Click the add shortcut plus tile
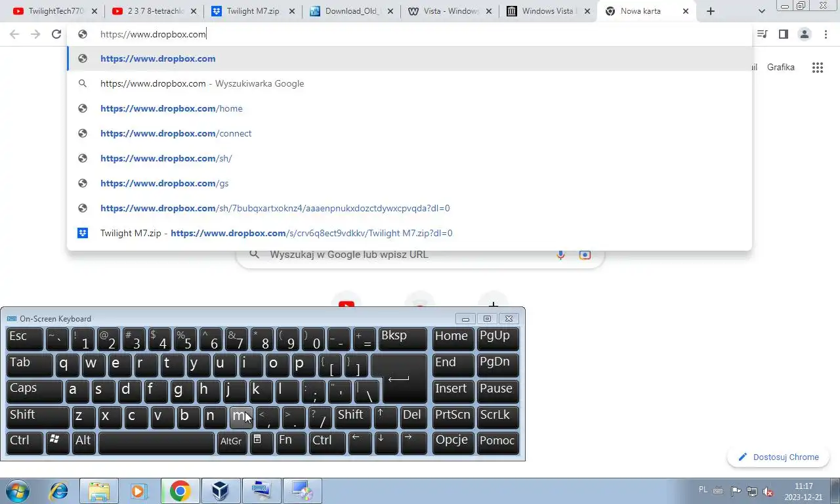The width and height of the screenshot is (840, 504). click(493, 304)
